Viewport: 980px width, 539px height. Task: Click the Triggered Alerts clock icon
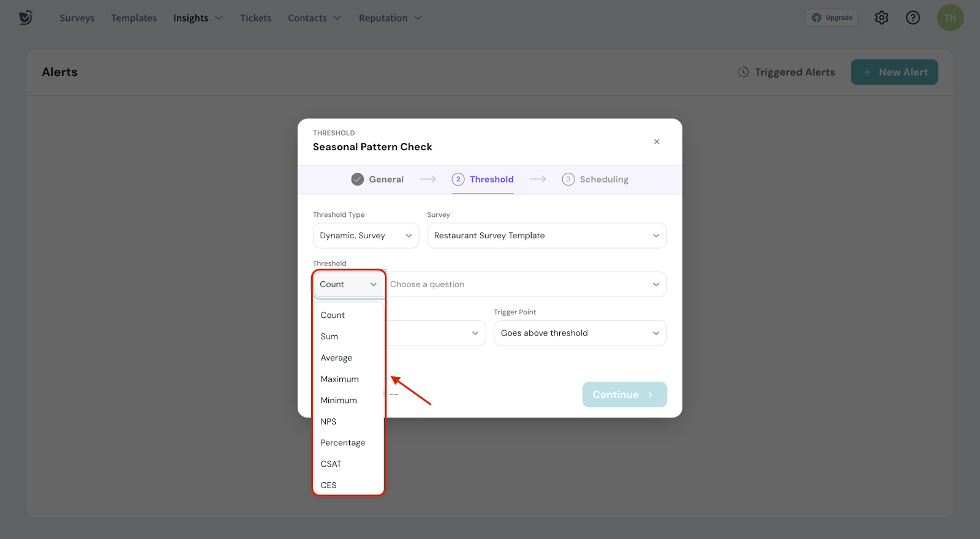click(x=743, y=72)
